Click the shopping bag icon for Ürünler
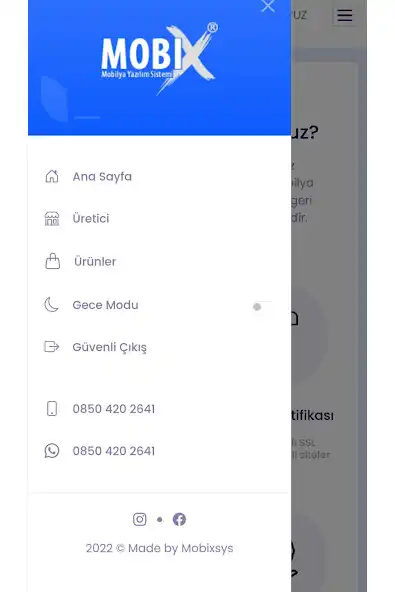Image resolution: width=395 pixels, height=592 pixels. click(x=52, y=261)
